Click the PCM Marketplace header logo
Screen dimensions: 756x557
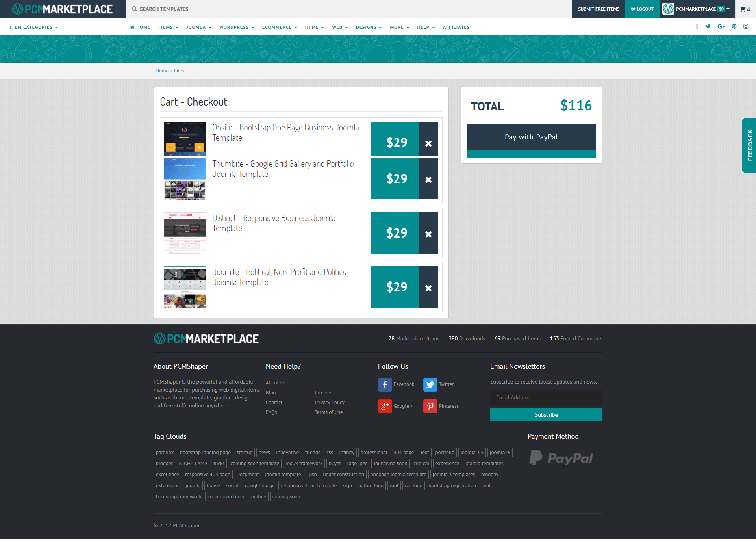(63, 9)
